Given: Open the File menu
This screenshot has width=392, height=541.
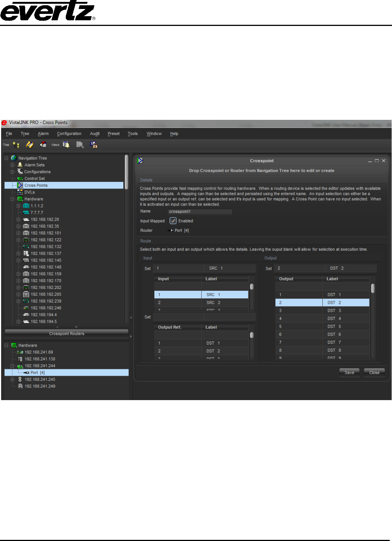Looking at the screenshot, I should (9, 134).
